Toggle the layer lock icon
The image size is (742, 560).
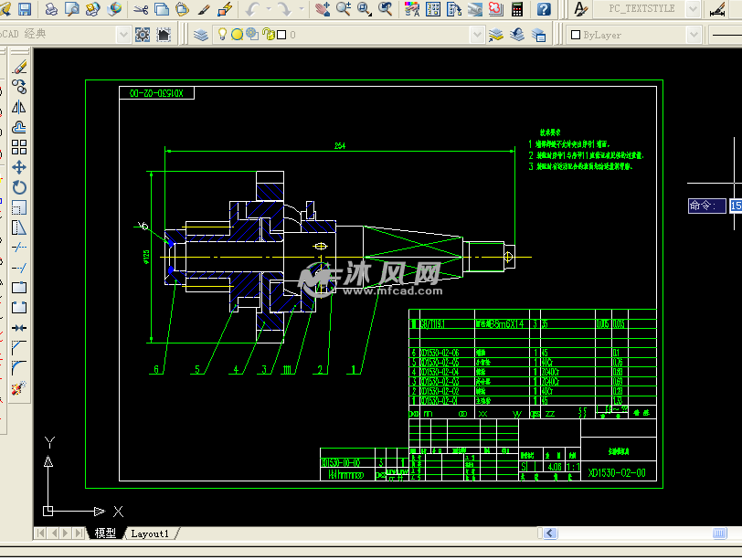click(x=267, y=35)
